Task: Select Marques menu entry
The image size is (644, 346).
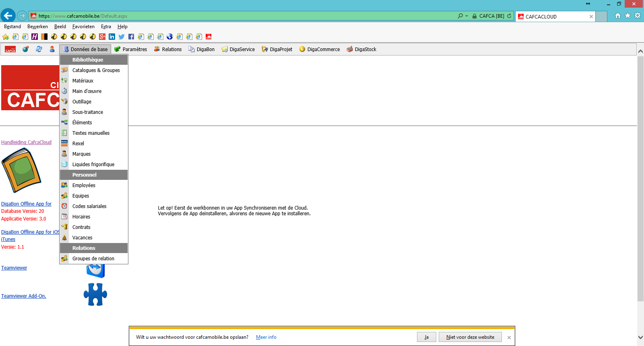Action: (x=94, y=154)
